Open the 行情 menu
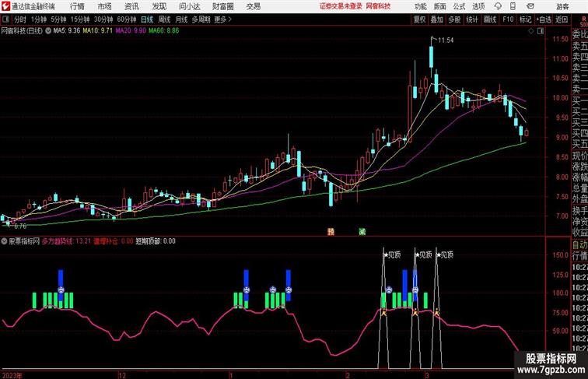Screen dimensions: 588x379 coord(77,6)
